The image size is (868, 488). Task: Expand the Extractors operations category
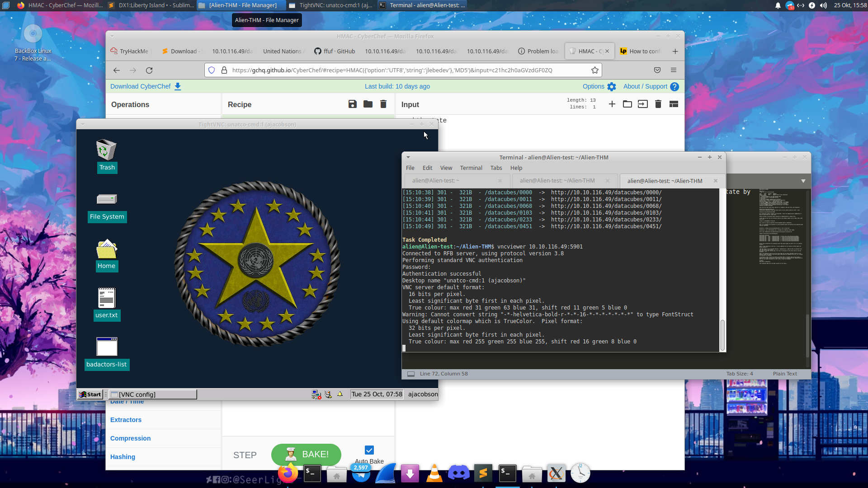pyautogui.click(x=125, y=420)
